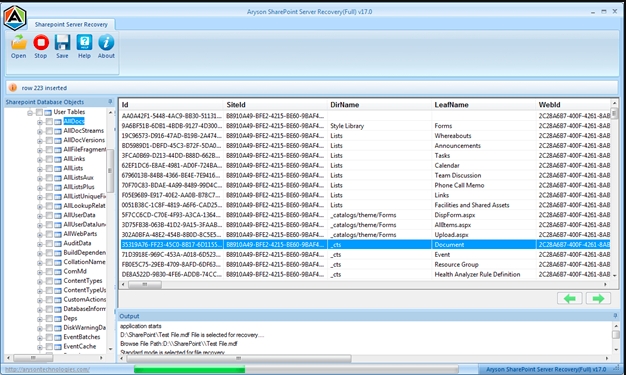Select the Sharepoint Server Recovery tab

[x=71, y=24]
